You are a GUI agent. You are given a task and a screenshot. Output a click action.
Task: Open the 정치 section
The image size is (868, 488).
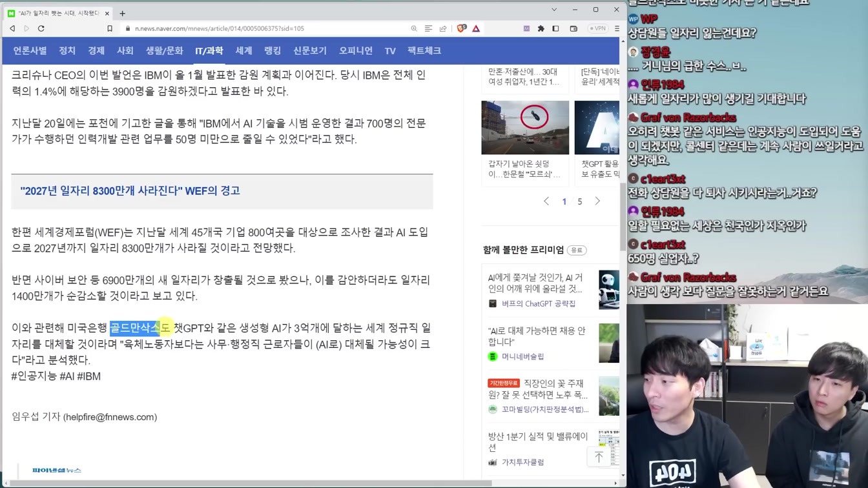(67, 50)
